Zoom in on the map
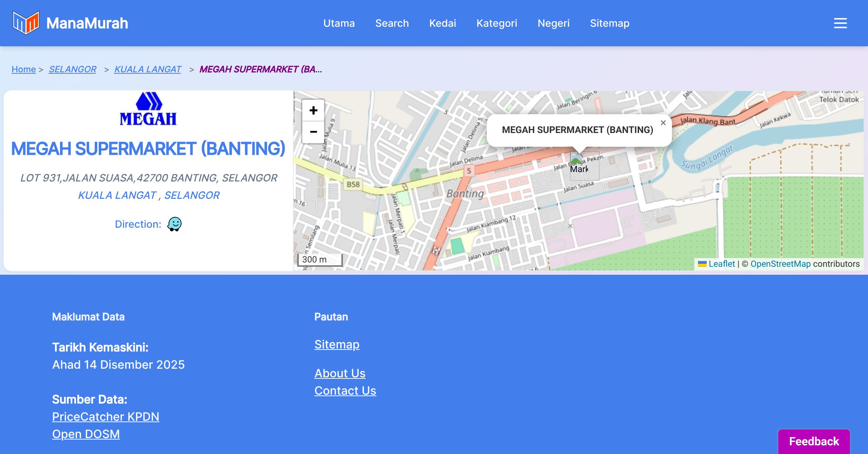Viewport: 868px width, 454px height. pyautogui.click(x=313, y=111)
